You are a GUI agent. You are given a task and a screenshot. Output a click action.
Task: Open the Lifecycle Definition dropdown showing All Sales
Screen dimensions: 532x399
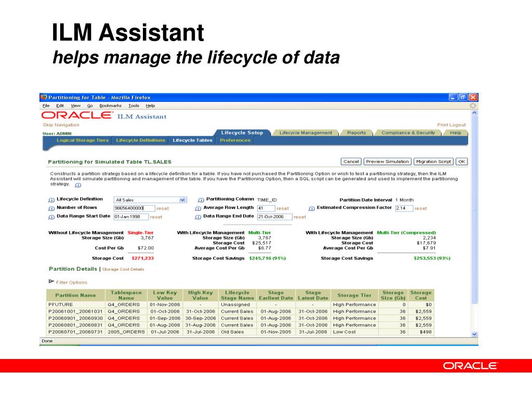[150, 200]
